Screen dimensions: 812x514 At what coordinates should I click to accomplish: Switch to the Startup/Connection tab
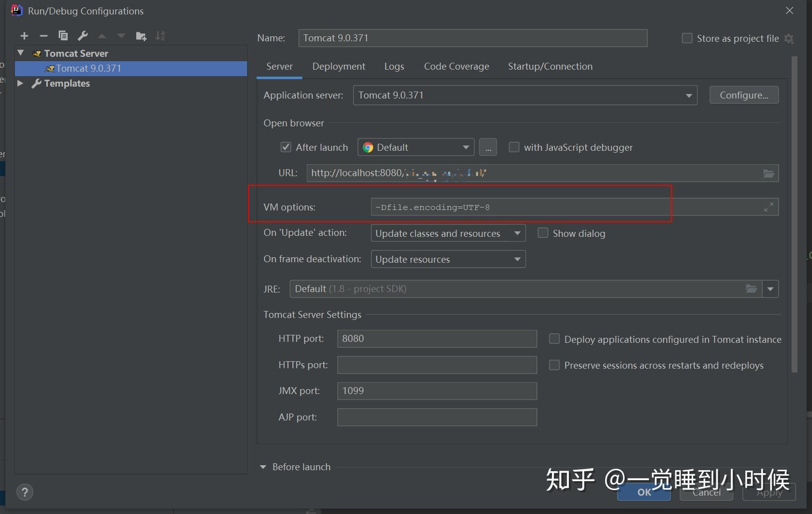550,66
